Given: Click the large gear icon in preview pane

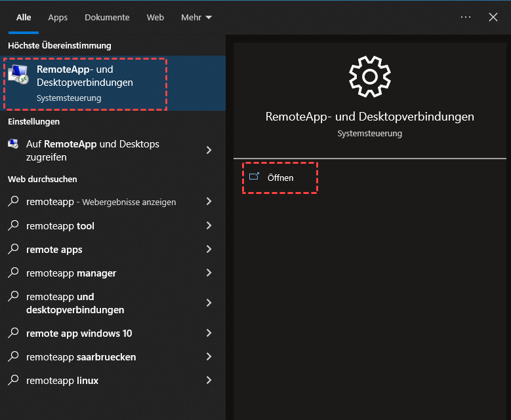Looking at the screenshot, I should (369, 77).
